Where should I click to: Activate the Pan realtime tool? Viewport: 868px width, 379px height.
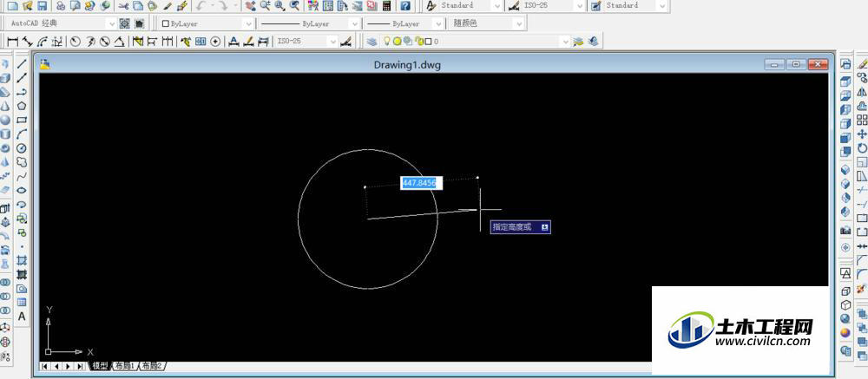pos(250,6)
